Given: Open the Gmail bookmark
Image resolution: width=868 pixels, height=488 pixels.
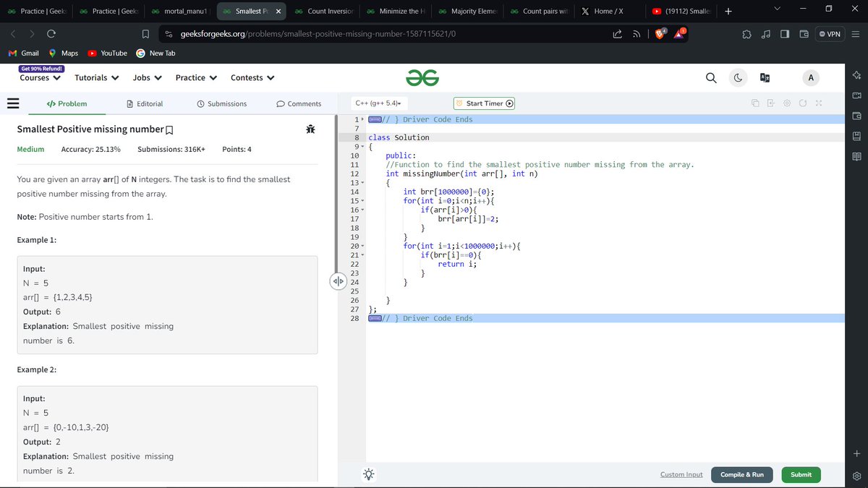Looking at the screenshot, I should click(24, 53).
